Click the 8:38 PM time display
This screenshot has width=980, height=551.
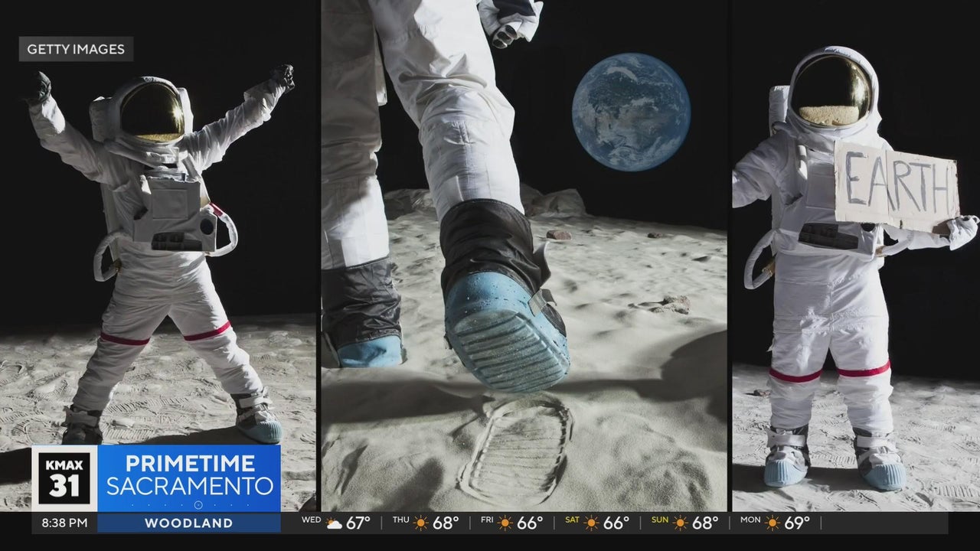[64, 523]
